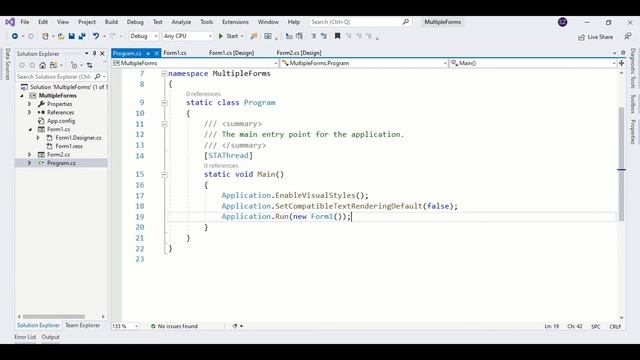Select Form1.Designer.cs in Solution Explorer
The height and width of the screenshot is (360, 640).
click(x=78, y=138)
